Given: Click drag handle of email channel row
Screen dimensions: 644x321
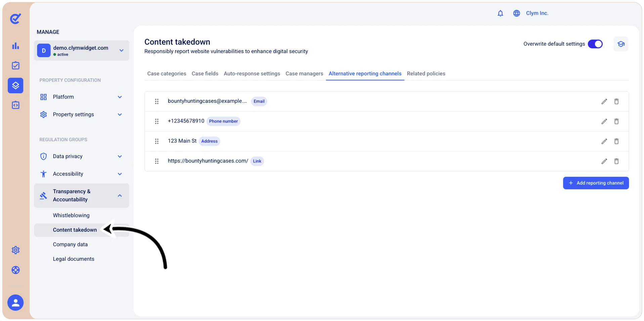Looking at the screenshot, I should (x=157, y=102).
